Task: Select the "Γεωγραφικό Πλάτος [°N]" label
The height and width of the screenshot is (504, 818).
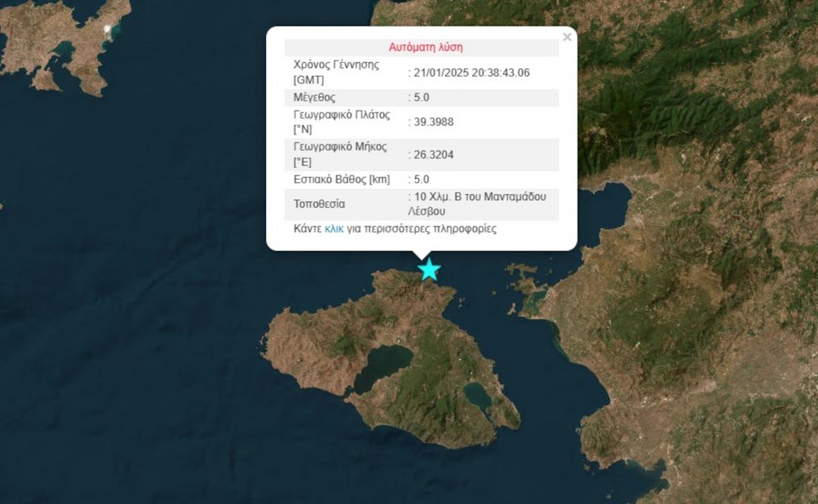Action: tap(341, 122)
